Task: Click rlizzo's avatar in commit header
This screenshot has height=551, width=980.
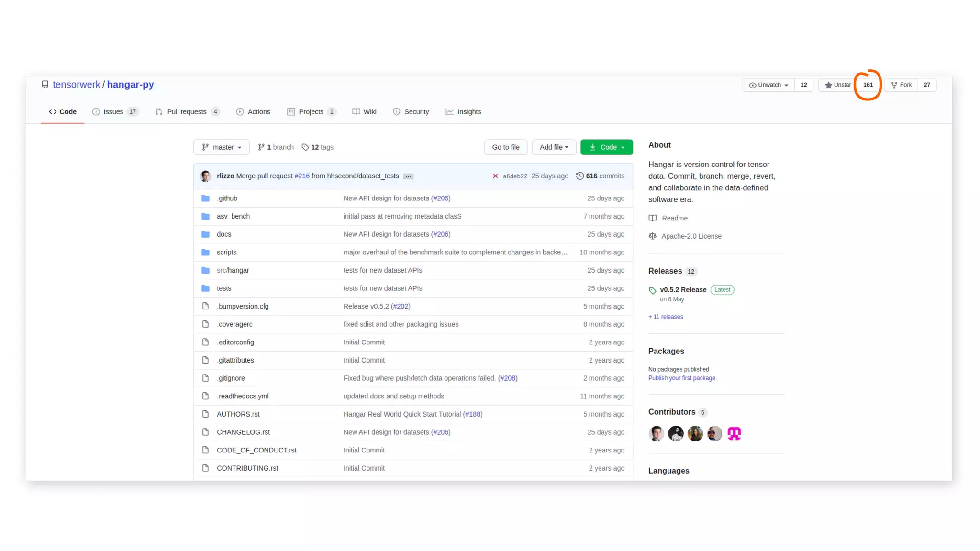Action: pyautogui.click(x=206, y=176)
